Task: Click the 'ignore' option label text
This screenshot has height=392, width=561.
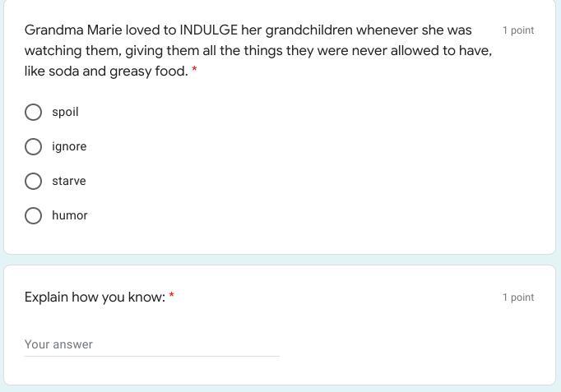Action: pyautogui.click(x=69, y=146)
